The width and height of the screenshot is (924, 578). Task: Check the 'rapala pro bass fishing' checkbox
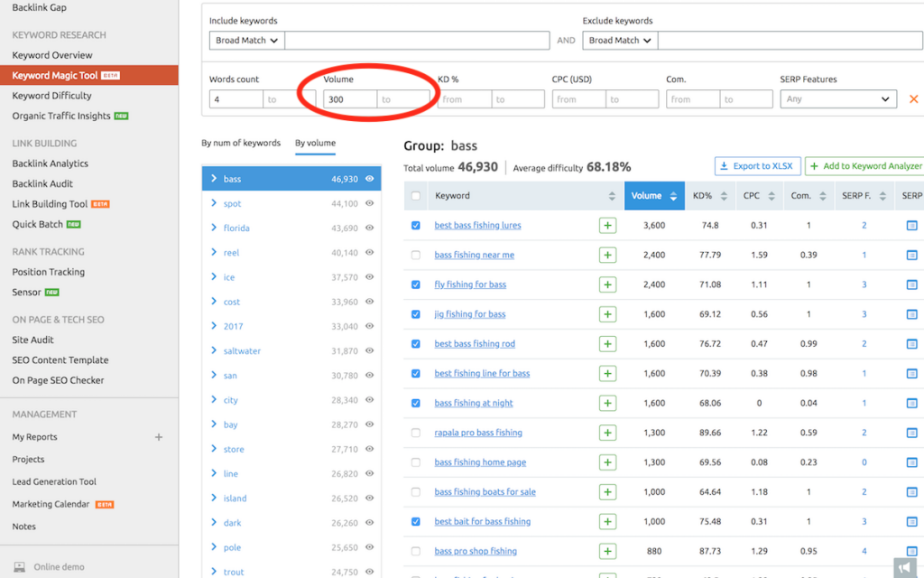click(x=415, y=433)
